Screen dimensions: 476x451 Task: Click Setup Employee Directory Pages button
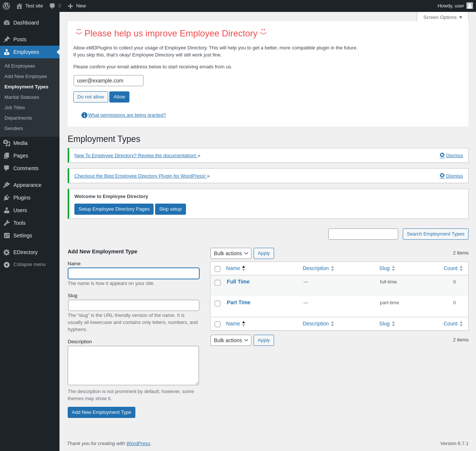point(114,209)
